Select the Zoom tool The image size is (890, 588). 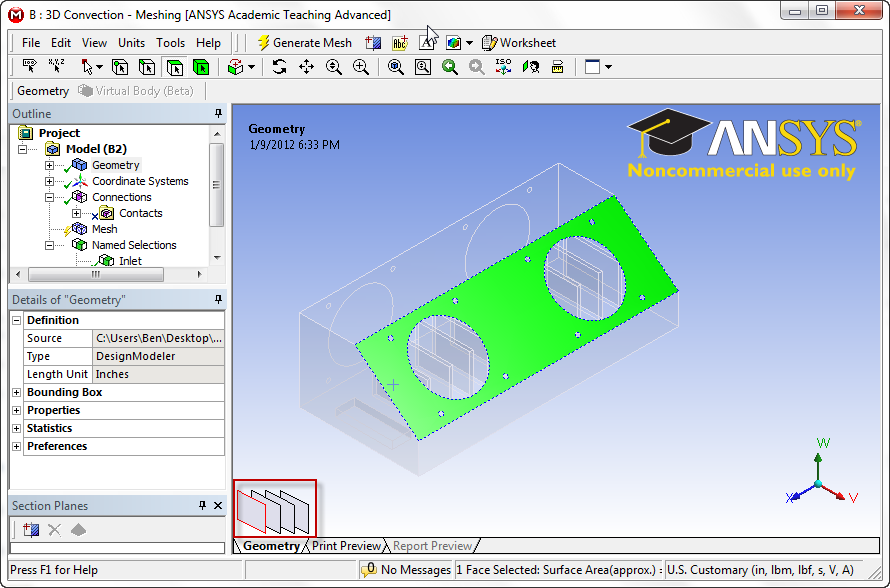334,66
